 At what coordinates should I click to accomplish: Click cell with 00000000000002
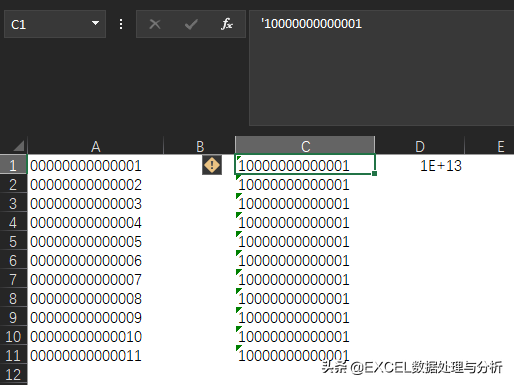(96, 184)
